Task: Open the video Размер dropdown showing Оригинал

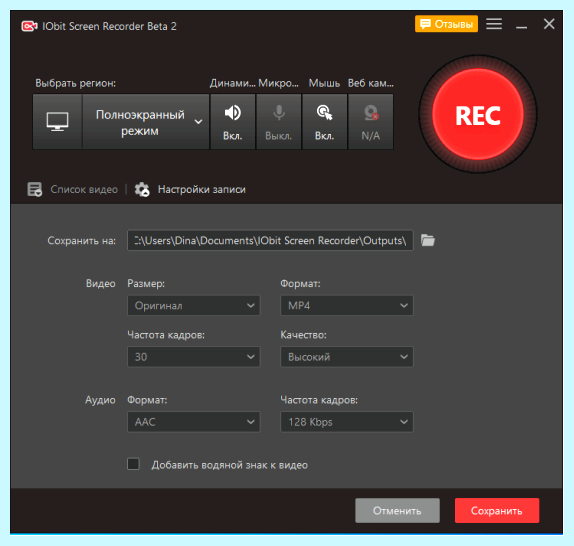Action: coord(194,306)
